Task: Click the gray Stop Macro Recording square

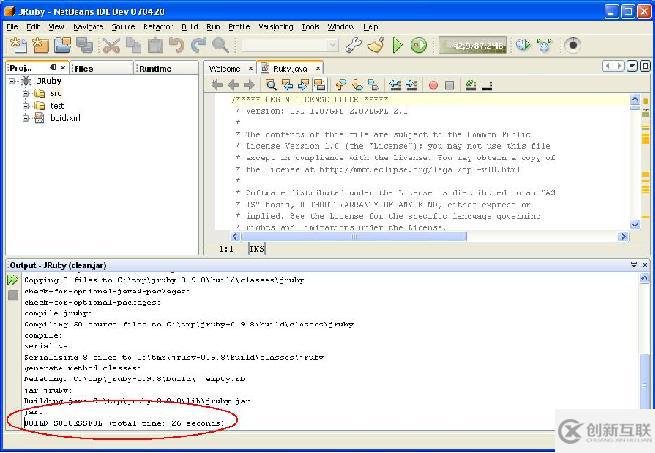Action: [x=449, y=85]
